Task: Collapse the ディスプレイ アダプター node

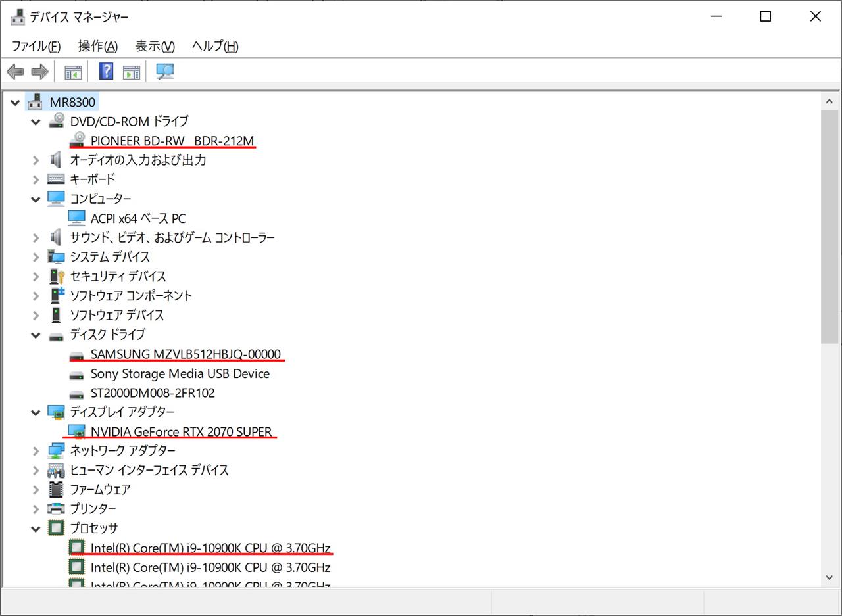Action: click(36, 412)
